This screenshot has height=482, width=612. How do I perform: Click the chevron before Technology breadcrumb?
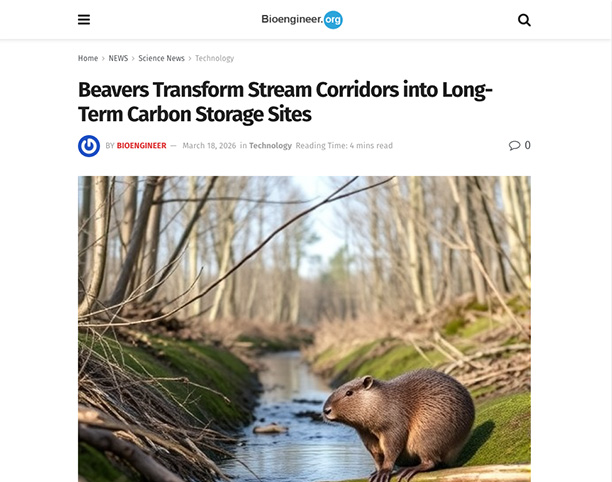(x=190, y=59)
